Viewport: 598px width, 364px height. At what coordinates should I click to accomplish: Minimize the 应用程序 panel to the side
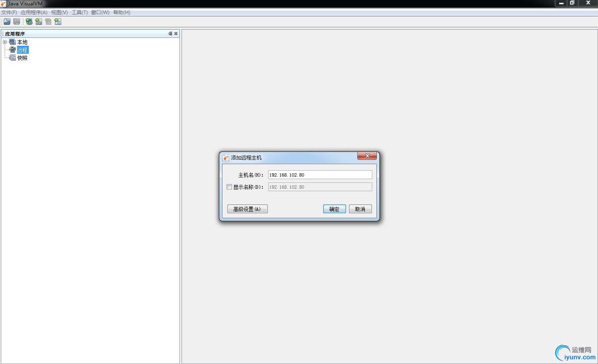(x=170, y=34)
